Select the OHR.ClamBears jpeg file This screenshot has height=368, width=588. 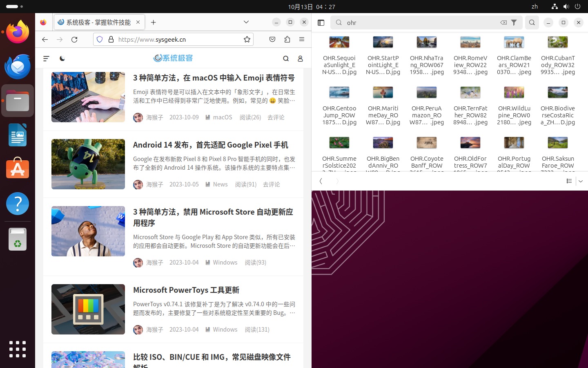[x=514, y=55]
